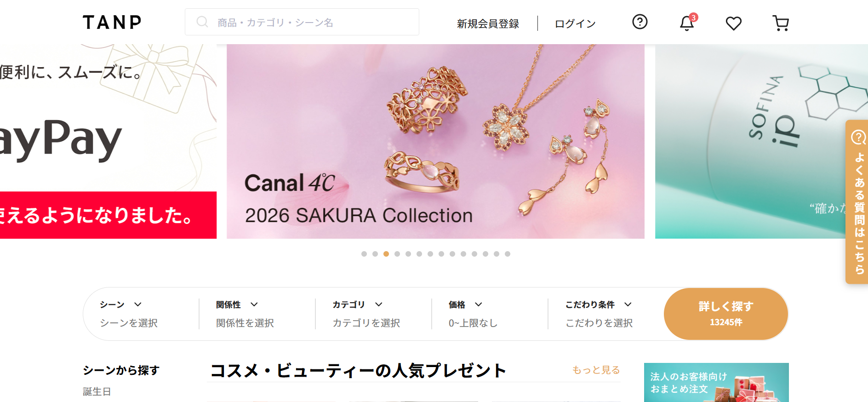Click inside the product search field

tap(302, 22)
